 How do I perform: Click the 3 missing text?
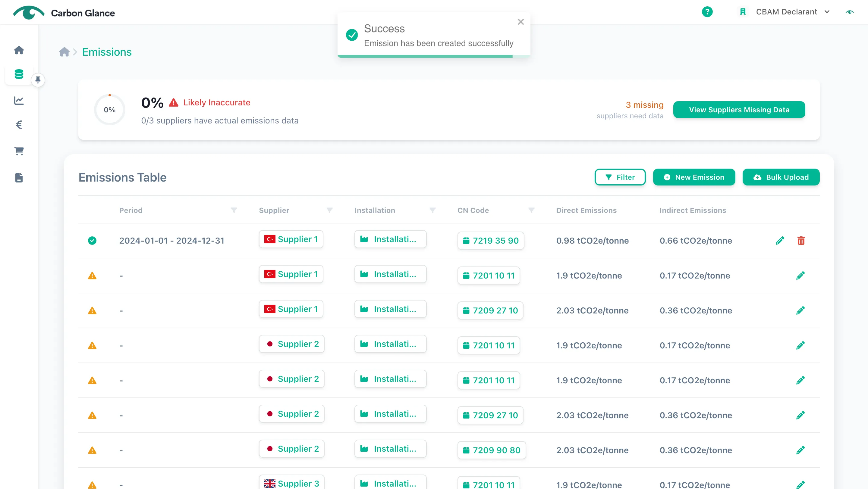point(645,105)
